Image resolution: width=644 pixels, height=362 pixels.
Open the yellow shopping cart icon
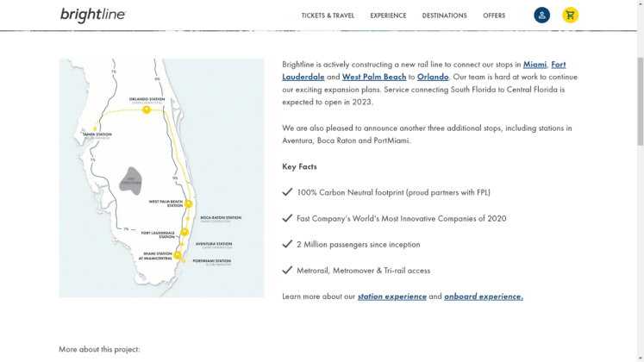click(x=570, y=16)
